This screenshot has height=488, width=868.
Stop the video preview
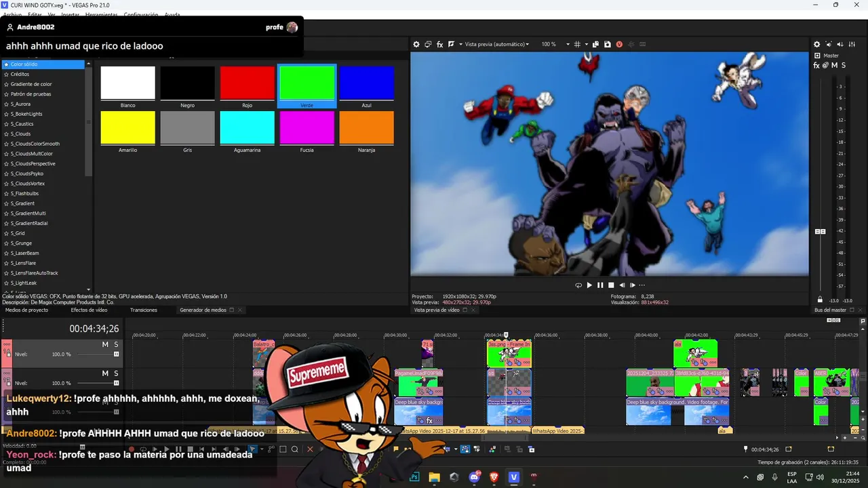coord(611,285)
